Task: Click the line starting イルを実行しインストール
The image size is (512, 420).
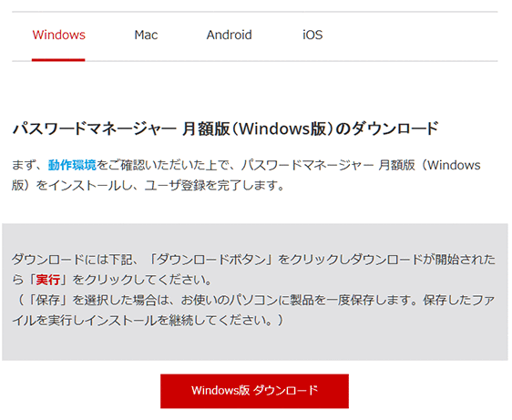Action: (x=148, y=320)
